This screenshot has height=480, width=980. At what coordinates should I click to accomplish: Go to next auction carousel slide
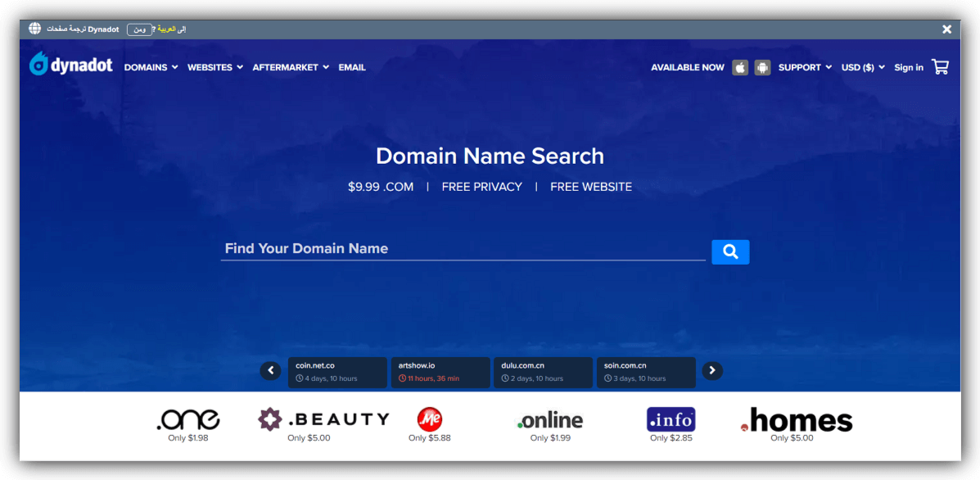(x=712, y=370)
